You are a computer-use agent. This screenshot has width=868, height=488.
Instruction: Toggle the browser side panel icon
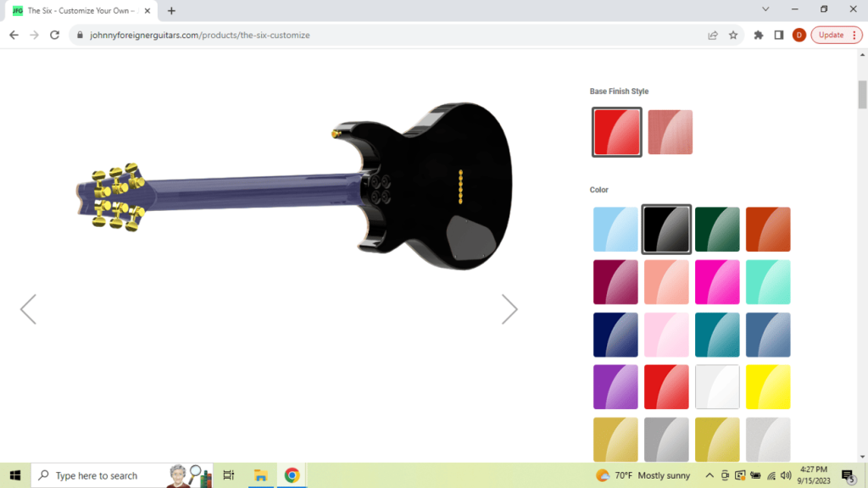(778, 35)
